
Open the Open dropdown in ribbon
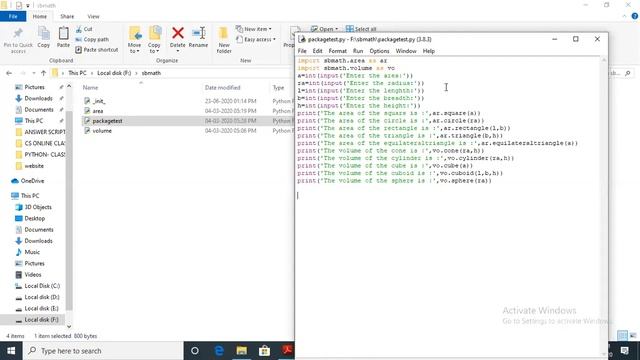pyautogui.click(x=324, y=29)
